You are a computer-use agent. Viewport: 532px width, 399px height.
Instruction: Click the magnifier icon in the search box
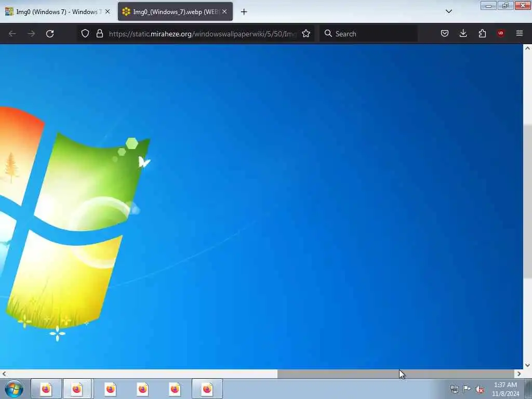click(x=328, y=33)
